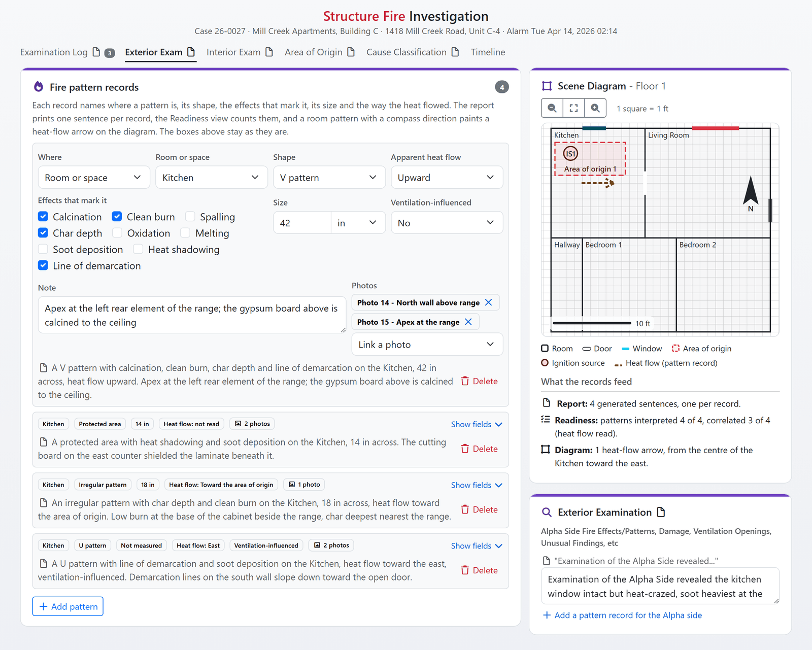The image size is (812, 650).
Task: Open Apparent heat flow dropdown
Action: [x=447, y=177]
